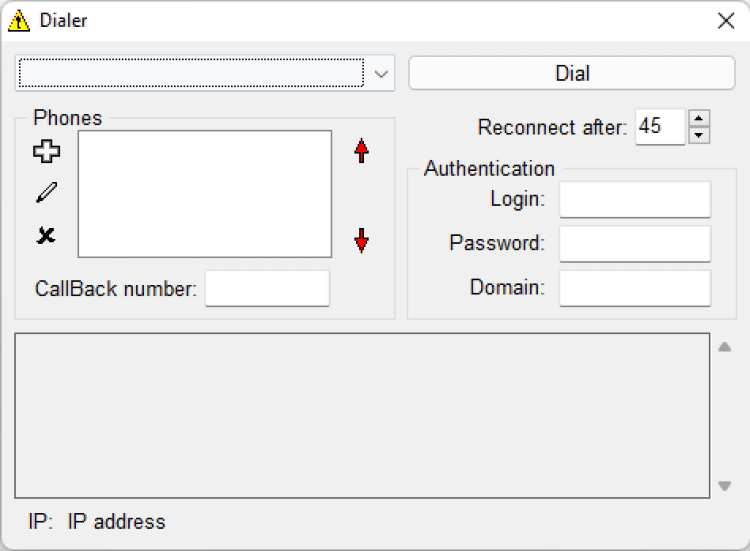
Task: Click inside the Phones list box
Action: [x=205, y=194]
